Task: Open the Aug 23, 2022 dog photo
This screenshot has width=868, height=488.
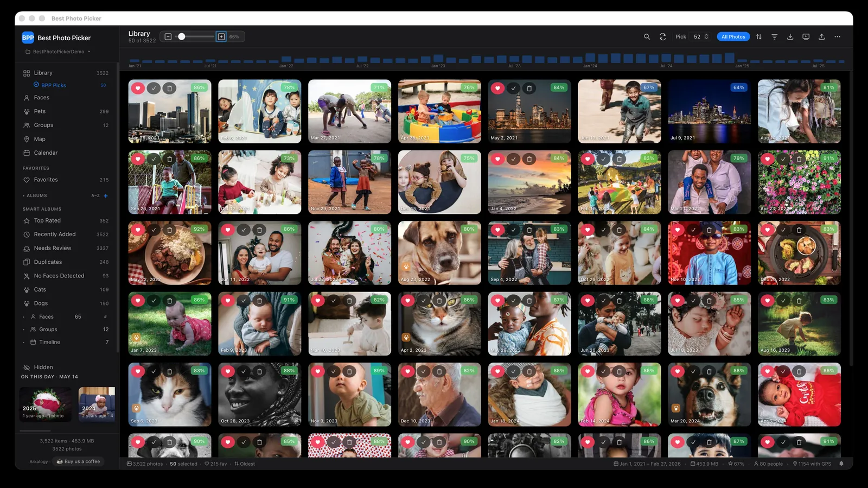Action: pos(439,253)
